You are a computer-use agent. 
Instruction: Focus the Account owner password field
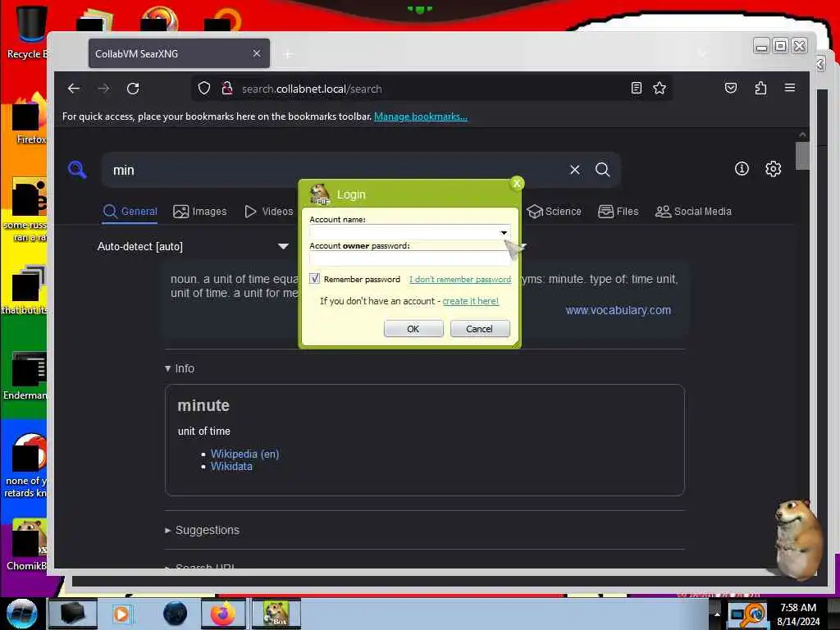coord(410,258)
